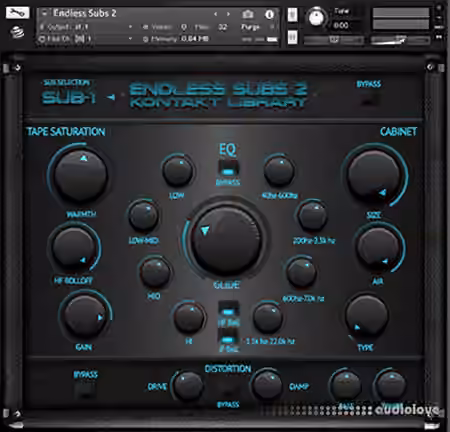Viewport: 450px width, 432px height.
Task: Click the Distortion Damp knob
Action: pos(266,386)
